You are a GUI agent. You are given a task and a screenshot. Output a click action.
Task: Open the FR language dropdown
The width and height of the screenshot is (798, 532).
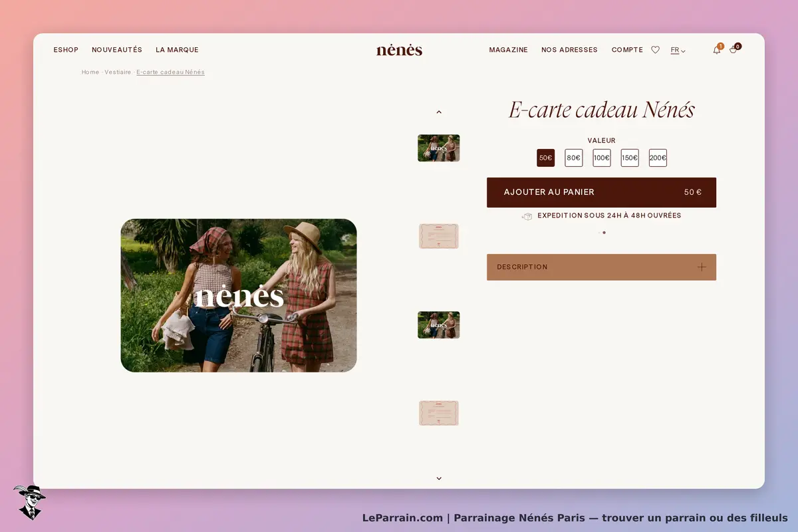[x=678, y=50]
